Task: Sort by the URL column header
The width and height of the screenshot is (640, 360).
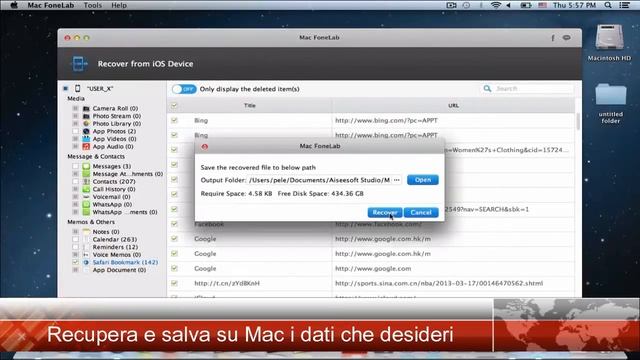Action: point(453,105)
